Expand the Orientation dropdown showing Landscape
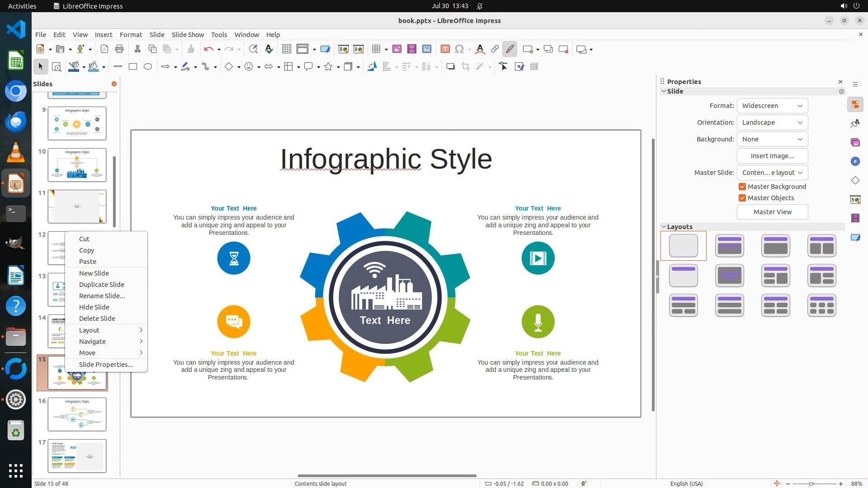Screen dimensions: 868x488 772,122
